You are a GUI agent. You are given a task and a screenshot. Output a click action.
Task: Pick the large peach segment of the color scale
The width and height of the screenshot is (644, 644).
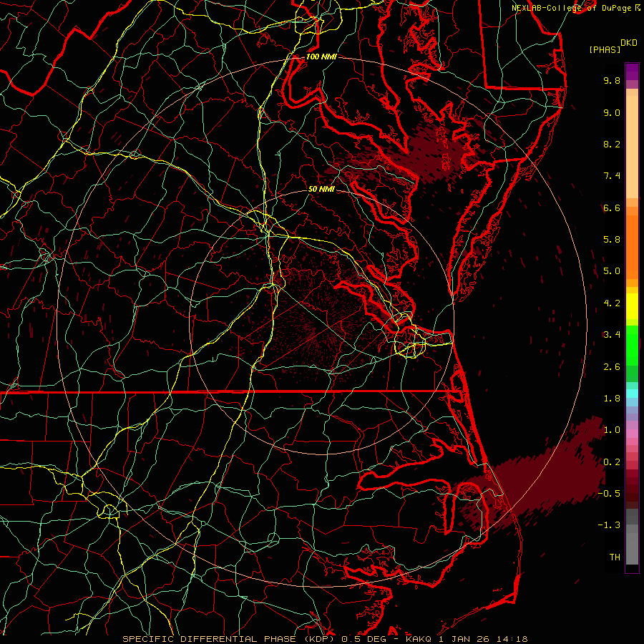(632, 147)
